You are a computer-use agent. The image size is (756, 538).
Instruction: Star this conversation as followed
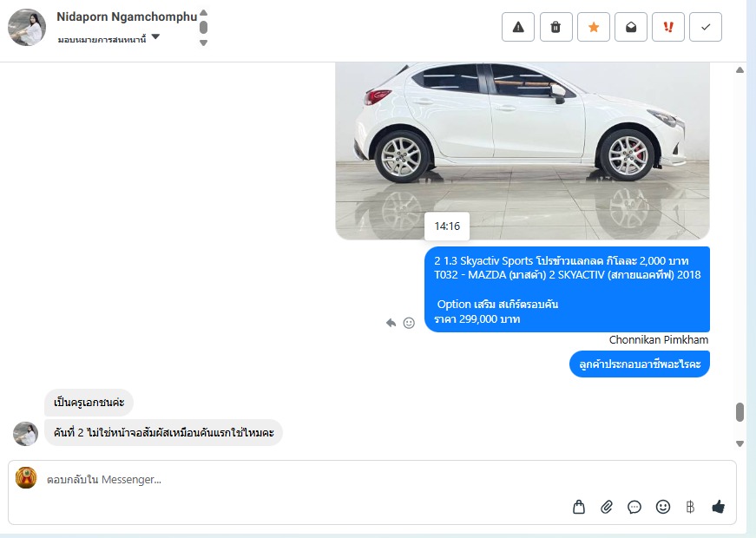tap(594, 27)
